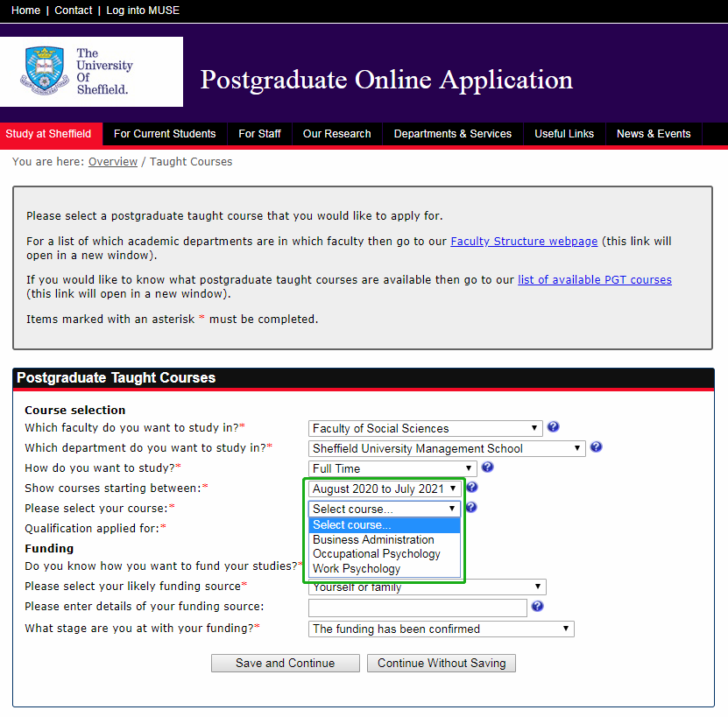The image size is (728, 717).
Task: Open the Our Research tab
Action: click(337, 134)
